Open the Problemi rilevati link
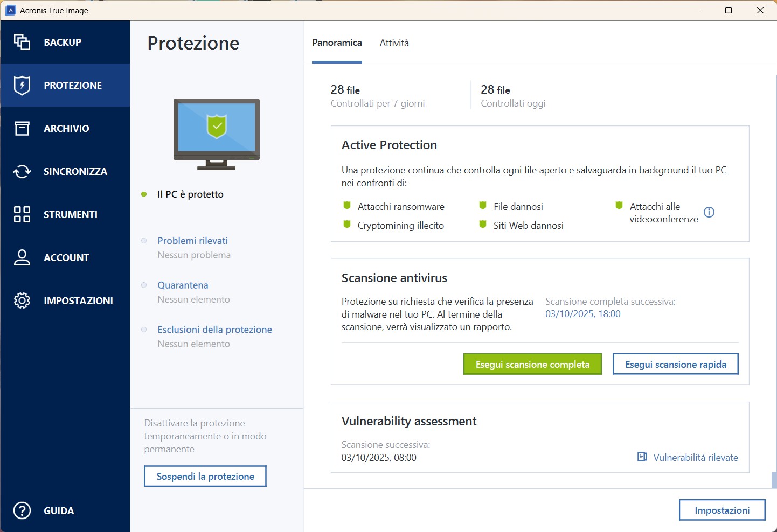 click(192, 241)
